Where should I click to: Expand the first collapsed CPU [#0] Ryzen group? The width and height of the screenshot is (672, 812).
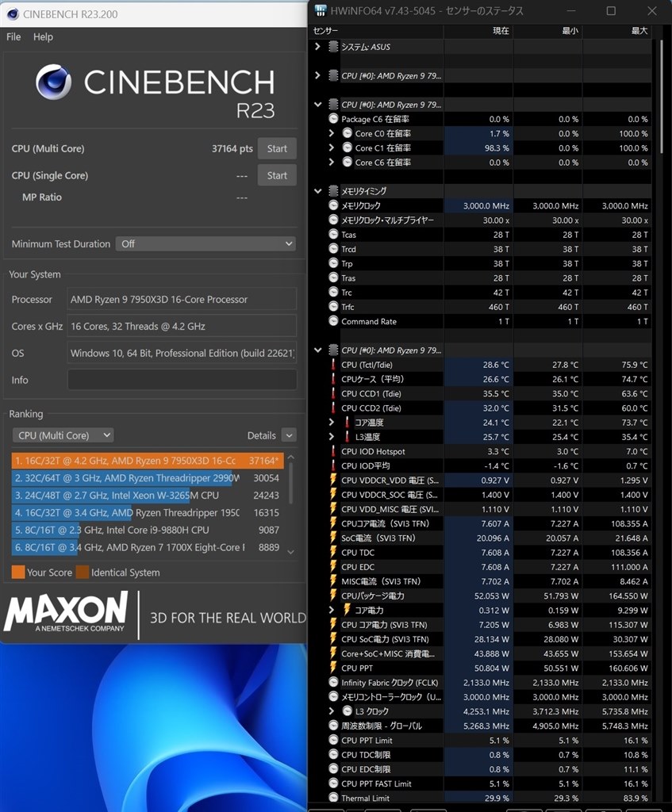tap(317, 75)
